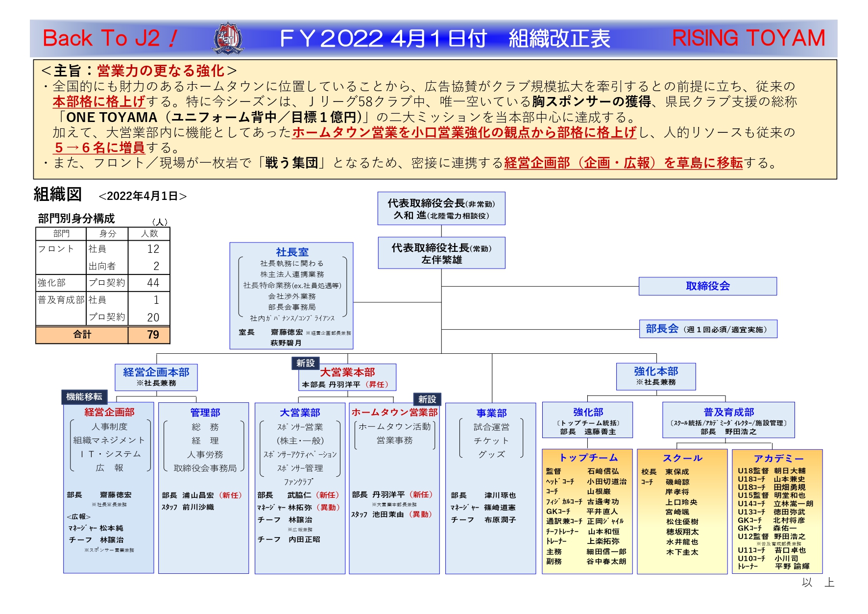Image resolution: width=868 pixels, height=614 pixels.
Task: Click the '部長会' box
Action: 708,329
